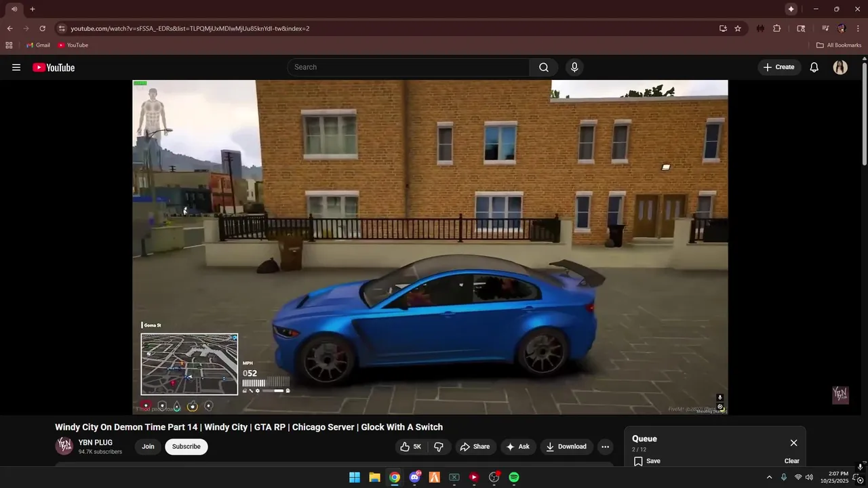Open the Chrome profile avatar

click(x=842, y=28)
